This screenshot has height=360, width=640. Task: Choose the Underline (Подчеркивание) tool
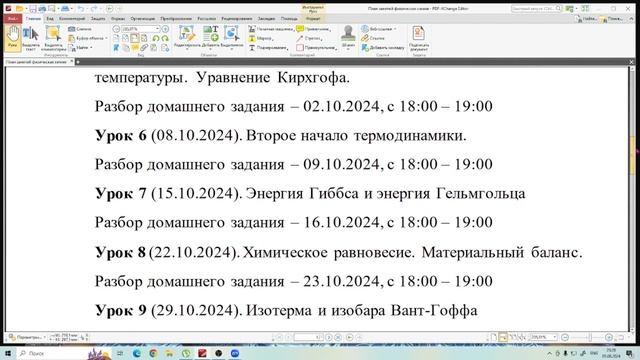click(269, 48)
